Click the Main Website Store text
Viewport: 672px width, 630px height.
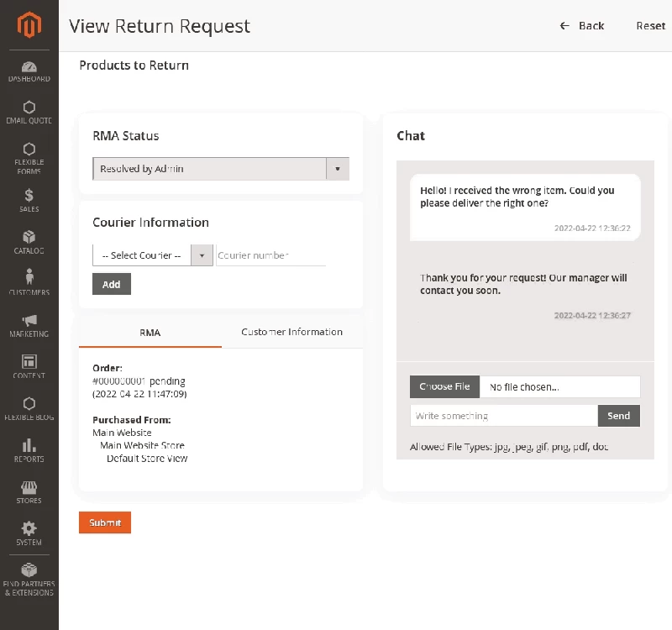click(142, 445)
